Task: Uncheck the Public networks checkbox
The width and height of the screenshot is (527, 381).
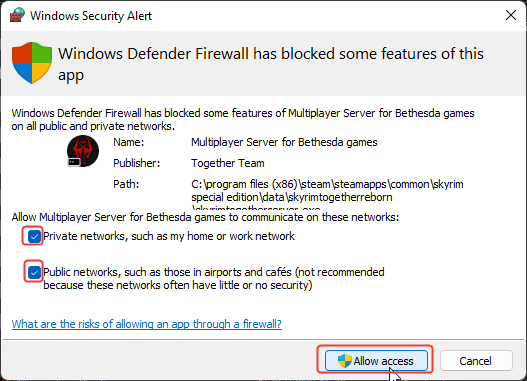Action: pyautogui.click(x=34, y=272)
